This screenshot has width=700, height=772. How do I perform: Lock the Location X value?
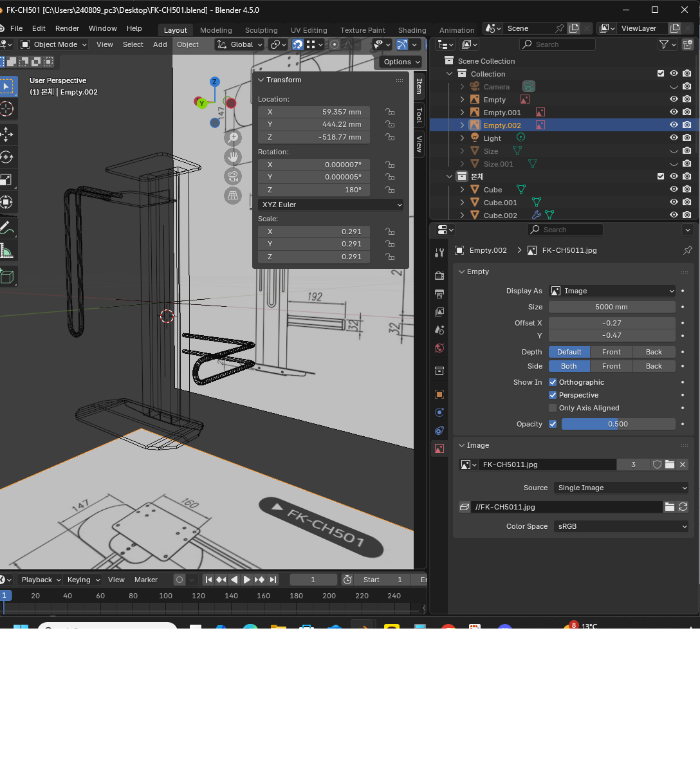[x=390, y=112]
